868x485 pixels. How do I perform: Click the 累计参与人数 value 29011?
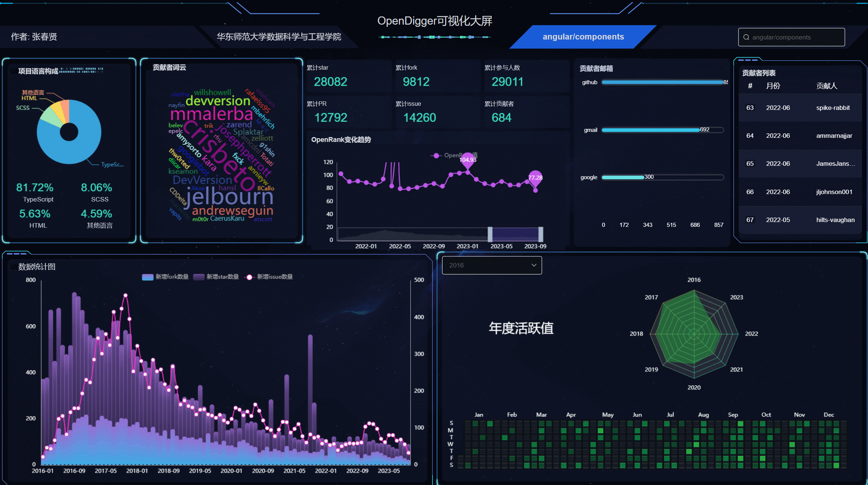(x=507, y=82)
